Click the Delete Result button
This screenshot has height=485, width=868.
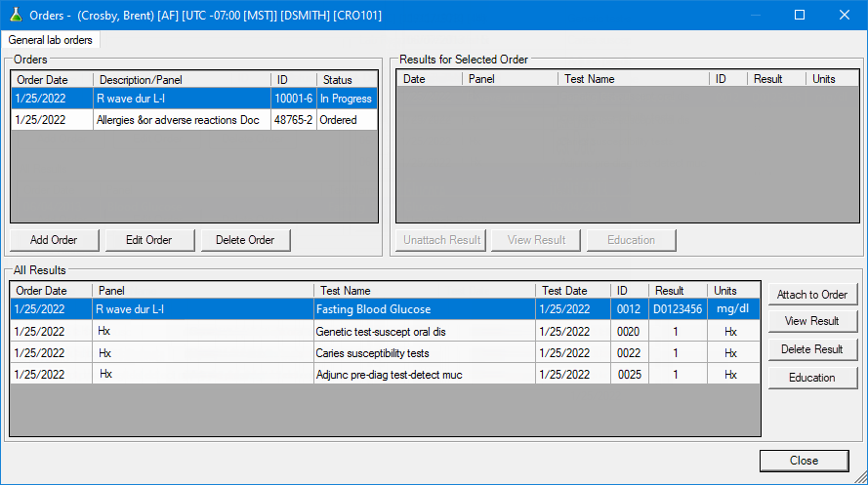pyautogui.click(x=811, y=349)
